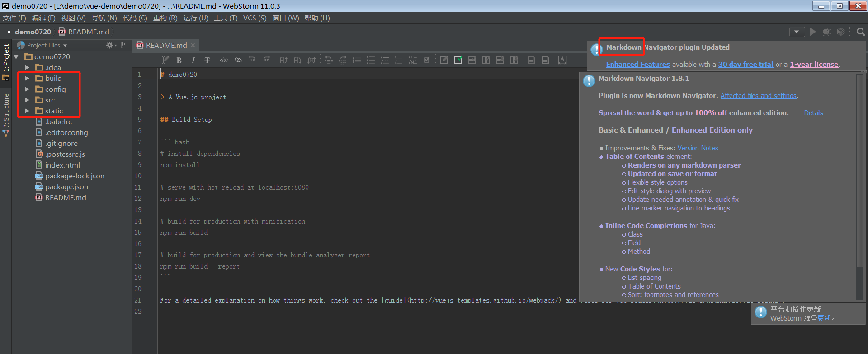This screenshot has height=354, width=868.
Task: Click the clear formatting pencil icon
Action: coord(165,60)
